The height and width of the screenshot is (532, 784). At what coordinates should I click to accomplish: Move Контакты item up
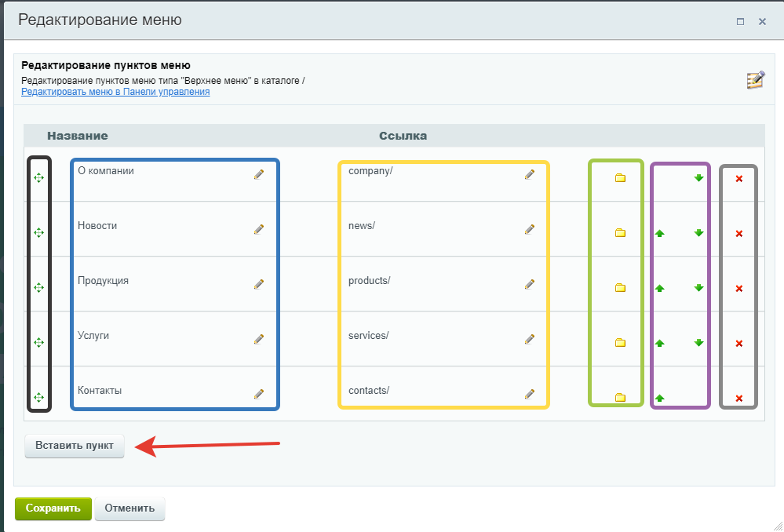659,398
